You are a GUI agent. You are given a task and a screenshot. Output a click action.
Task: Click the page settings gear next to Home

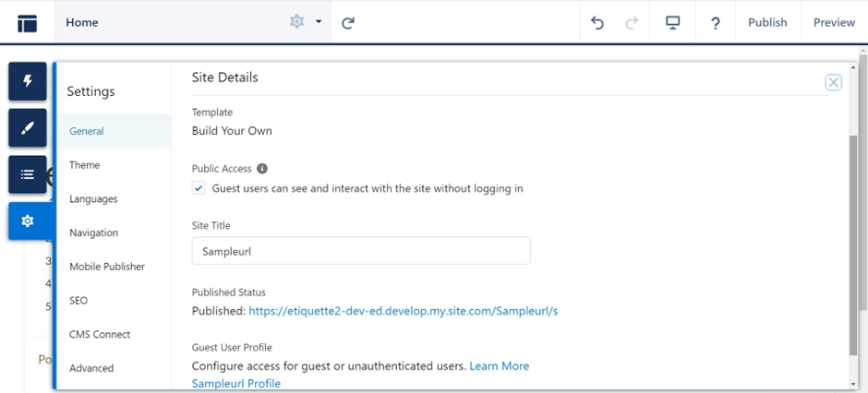tap(297, 22)
